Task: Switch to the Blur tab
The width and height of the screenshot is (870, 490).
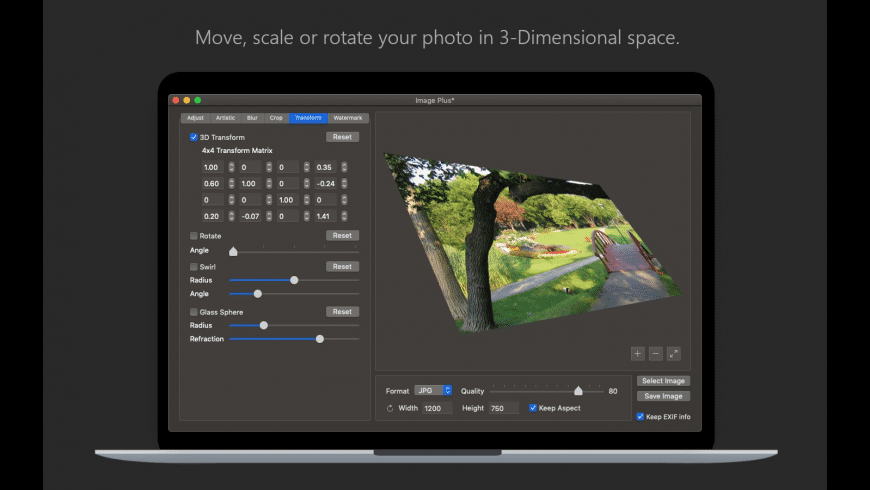Action: (x=252, y=118)
